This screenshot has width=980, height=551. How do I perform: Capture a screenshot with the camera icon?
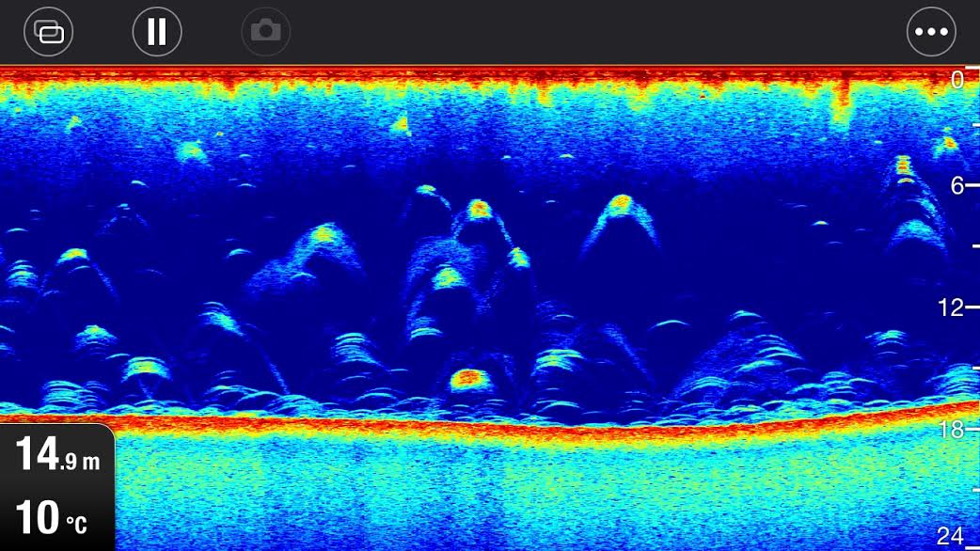point(265,32)
